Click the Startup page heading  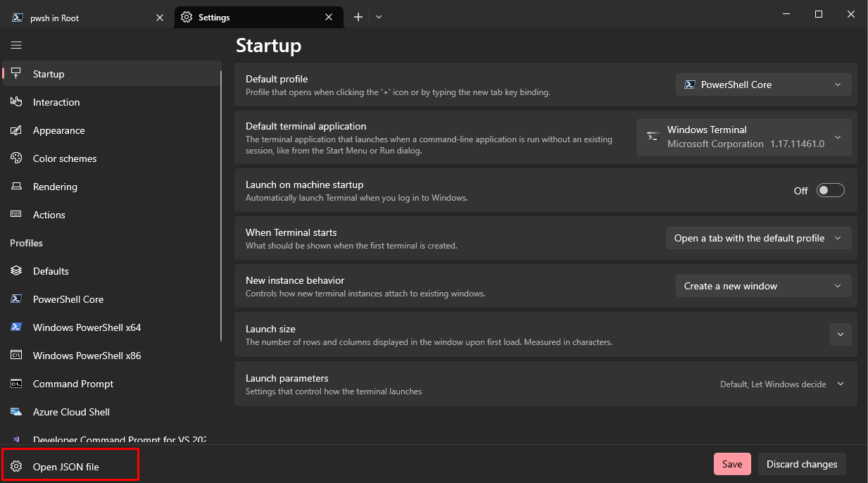point(269,45)
